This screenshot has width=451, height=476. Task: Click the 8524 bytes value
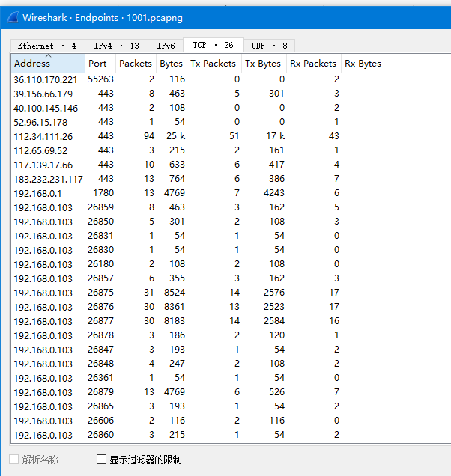pyautogui.click(x=175, y=293)
